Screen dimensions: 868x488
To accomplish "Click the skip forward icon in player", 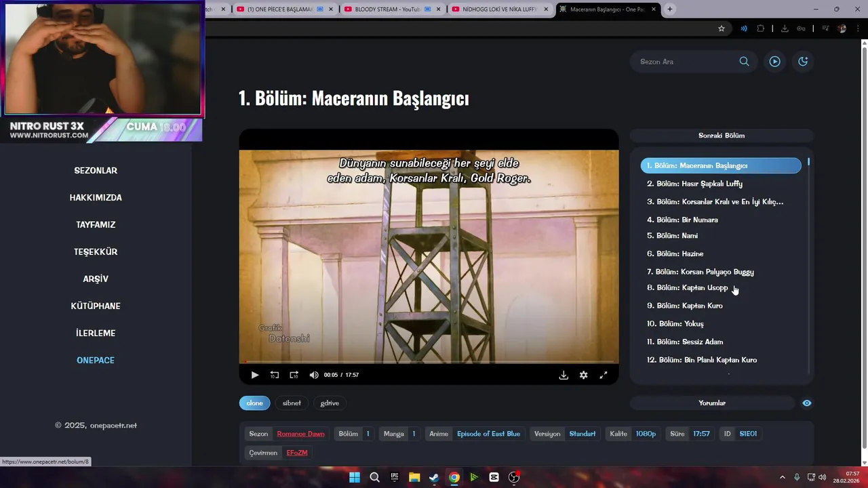I will pyautogui.click(x=294, y=375).
